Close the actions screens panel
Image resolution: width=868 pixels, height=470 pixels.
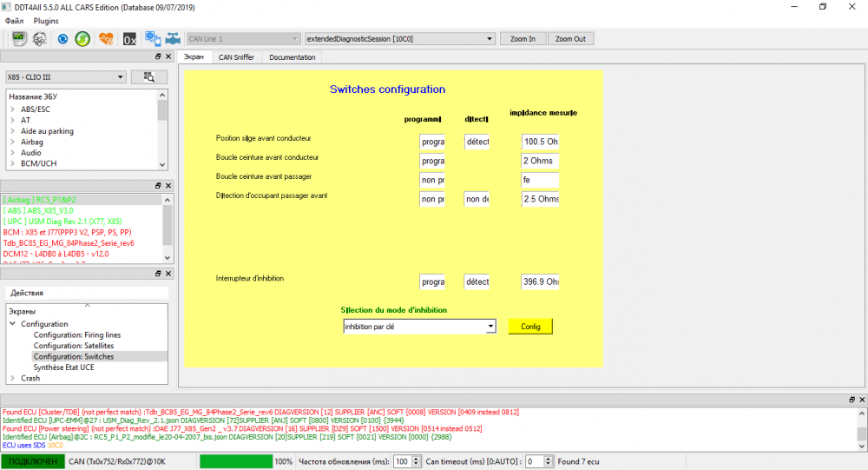[168, 274]
